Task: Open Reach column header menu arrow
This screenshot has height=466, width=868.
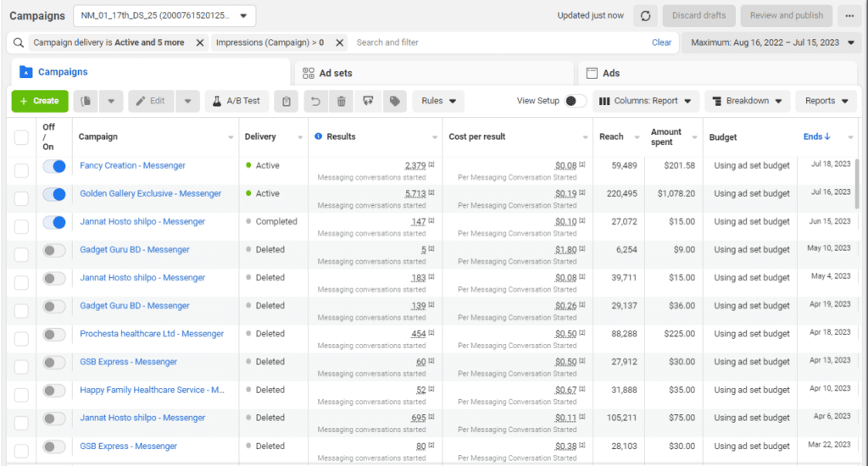Action: (637, 137)
